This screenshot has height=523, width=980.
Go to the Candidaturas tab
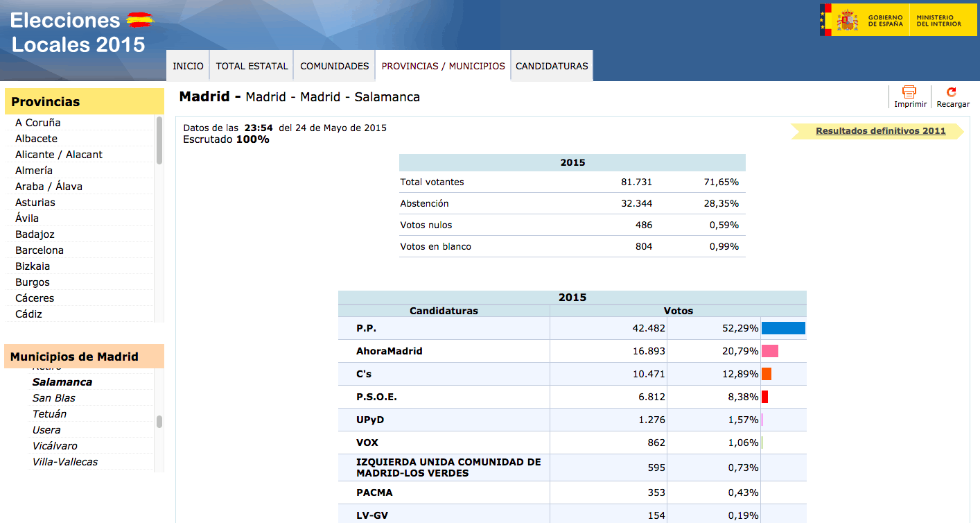tap(552, 66)
